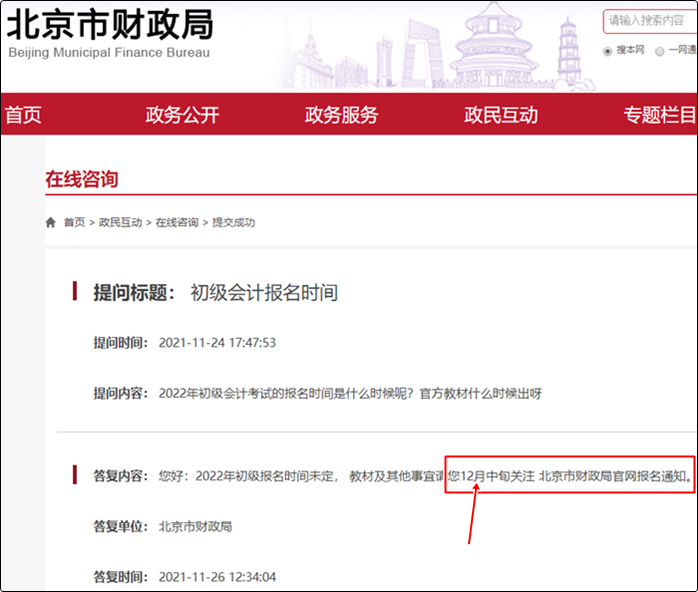Click the reply unit value 北京市财政局
698x592 pixels.
click(195, 527)
